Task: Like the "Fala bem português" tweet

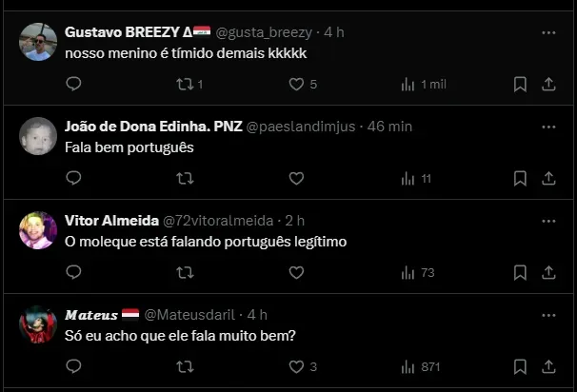Action: pyautogui.click(x=296, y=178)
